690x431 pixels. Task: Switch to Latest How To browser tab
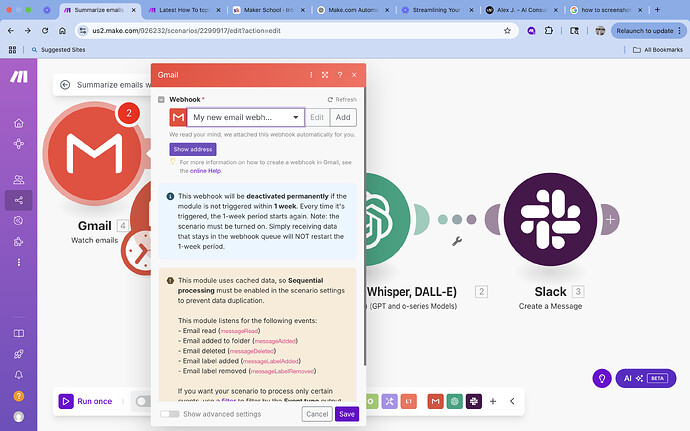[184, 10]
